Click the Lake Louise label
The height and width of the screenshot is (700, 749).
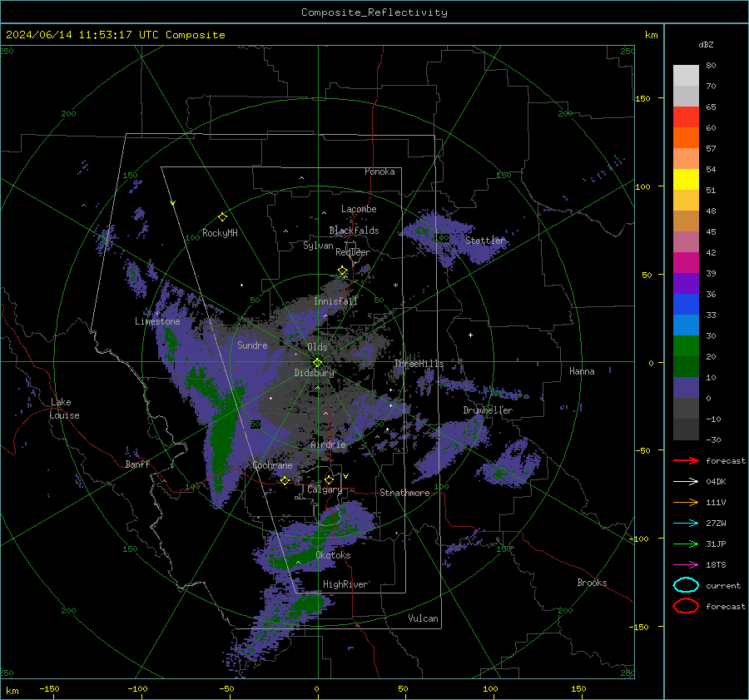64,409
